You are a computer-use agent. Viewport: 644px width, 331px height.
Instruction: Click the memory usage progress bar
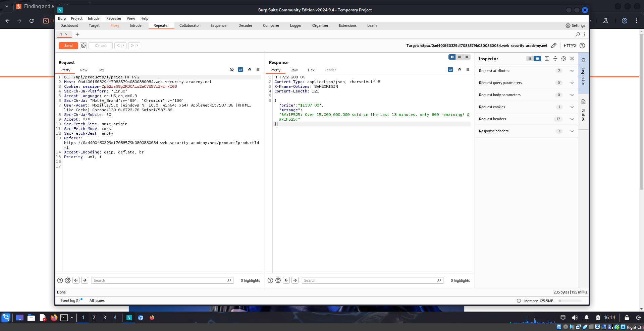pos(570,301)
